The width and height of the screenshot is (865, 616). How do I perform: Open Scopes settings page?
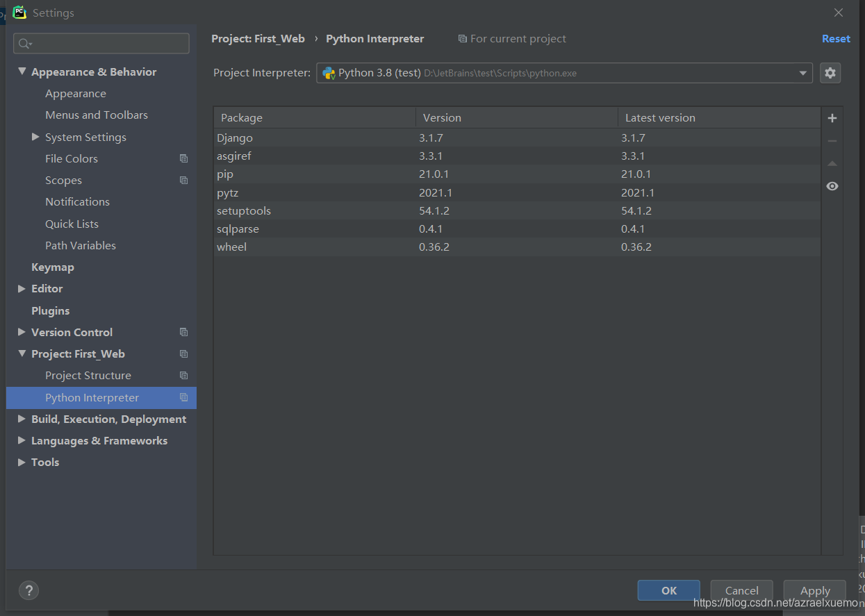(x=63, y=180)
